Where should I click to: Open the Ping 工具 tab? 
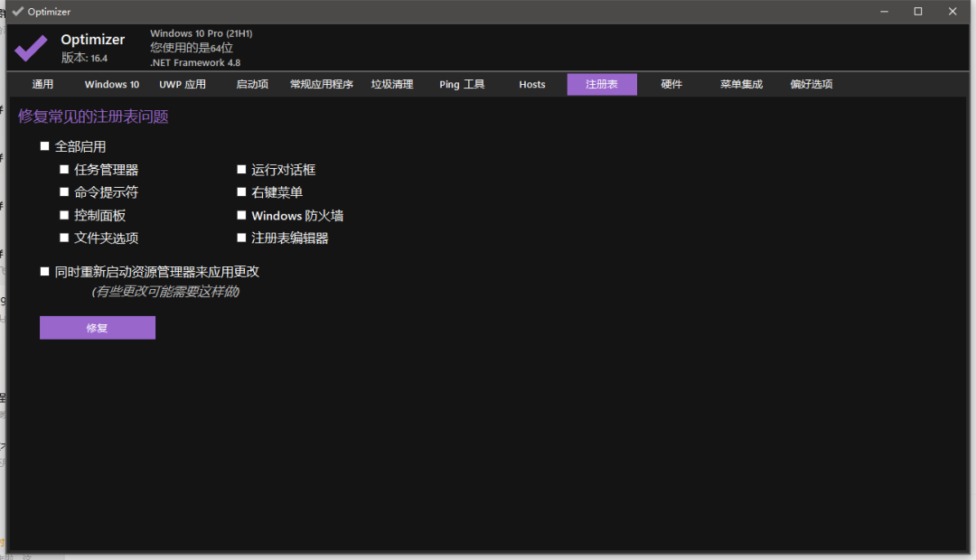click(462, 84)
